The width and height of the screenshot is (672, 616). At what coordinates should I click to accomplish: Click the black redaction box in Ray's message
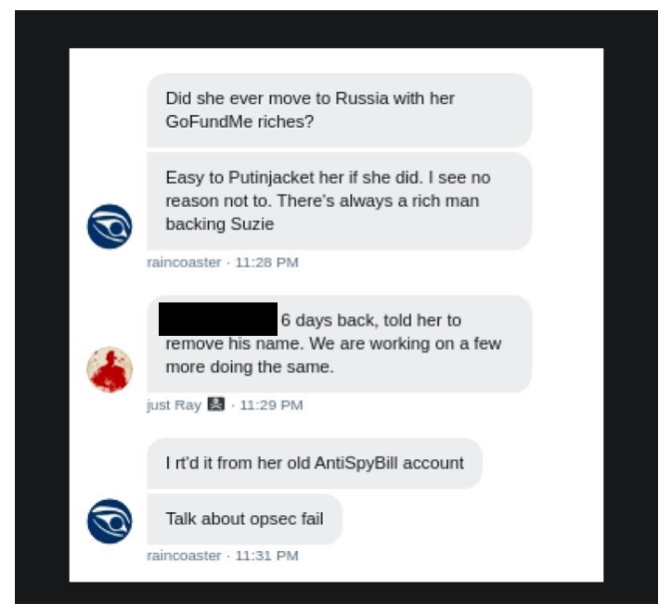218,319
